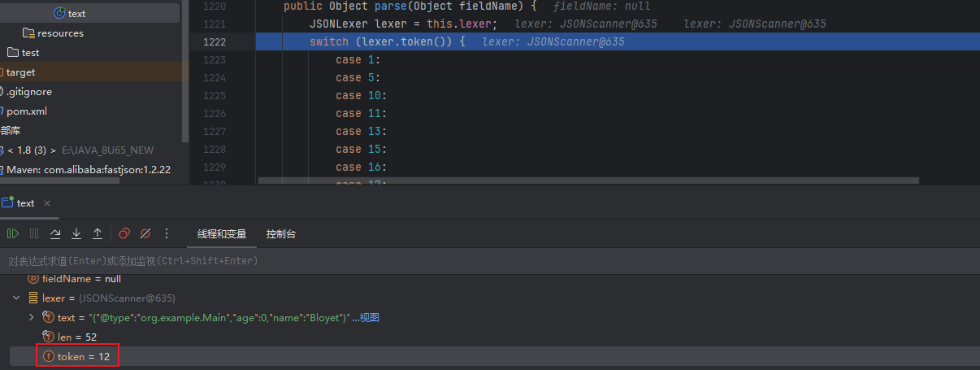The width and height of the screenshot is (980, 370).
Task: Click the fieldName parameter icon
Action: pyautogui.click(x=33, y=279)
